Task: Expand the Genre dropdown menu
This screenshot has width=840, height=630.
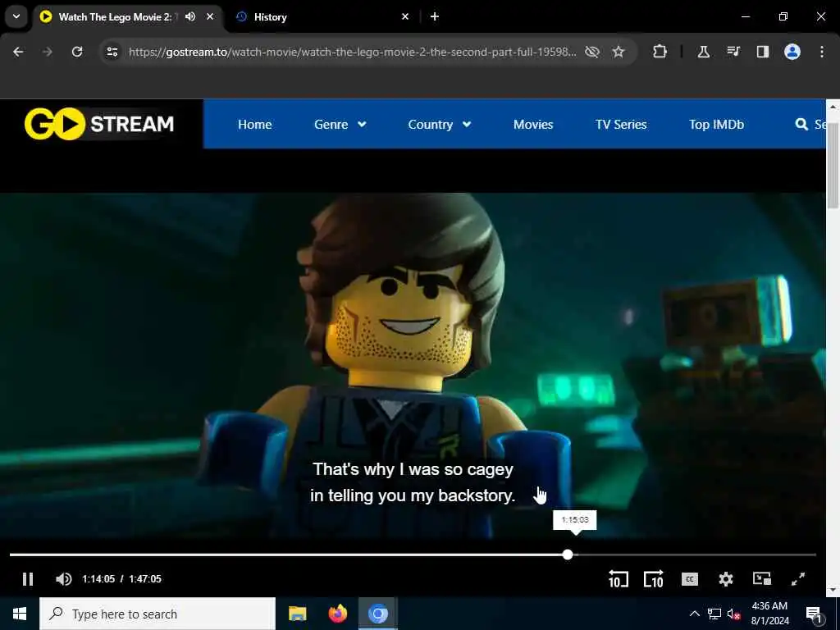Action: pyautogui.click(x=340, y=125)
